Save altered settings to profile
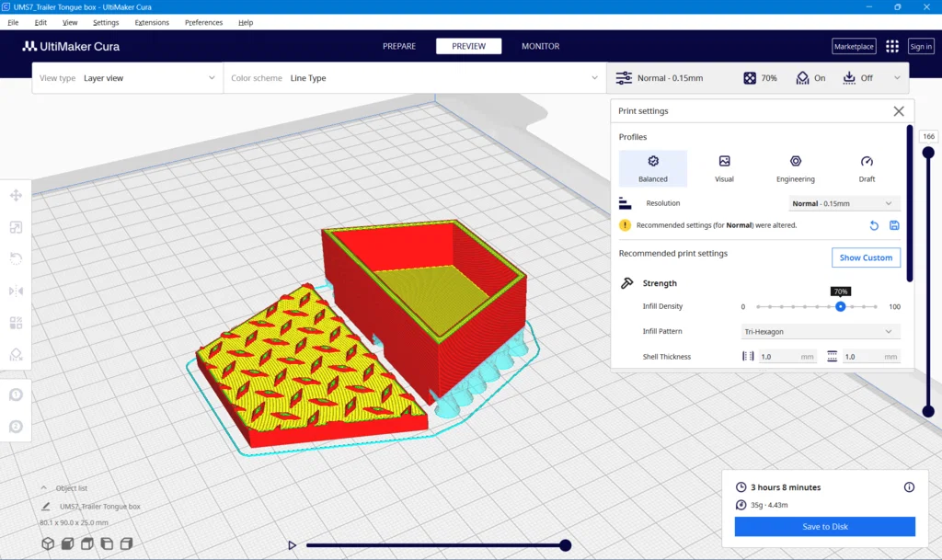 tap(894, 225)
